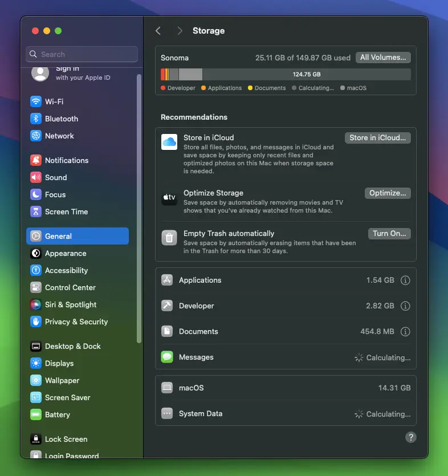Click the Messages storage row label
Viewport: 448px width, 476px height.
pos(196,357)
